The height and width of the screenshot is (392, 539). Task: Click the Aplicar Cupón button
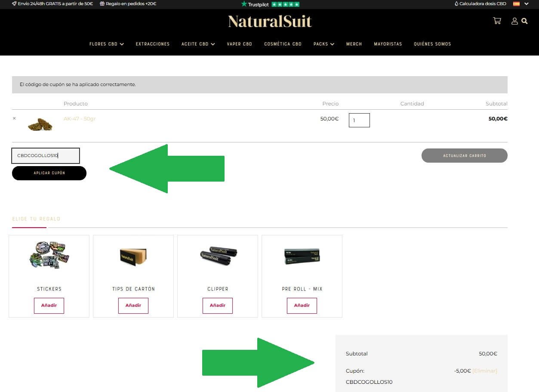pyautogui.click(x=49, y=173)
